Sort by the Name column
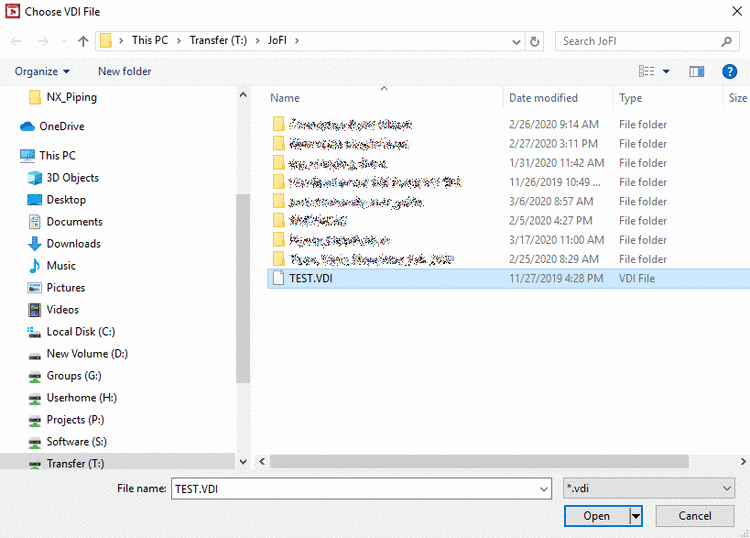750x538 pixels. point(285,98)
